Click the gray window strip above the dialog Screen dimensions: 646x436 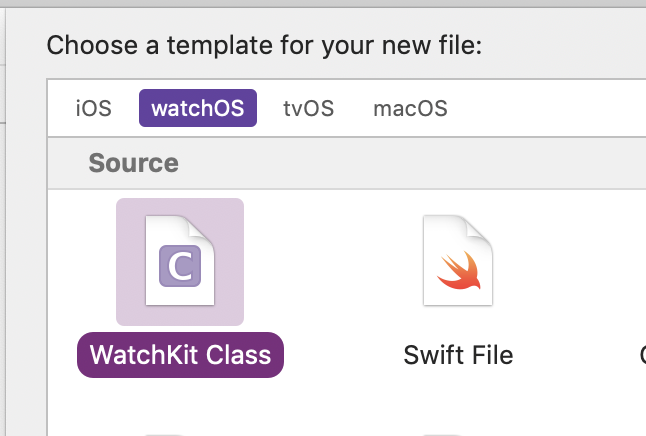point(320,3)
